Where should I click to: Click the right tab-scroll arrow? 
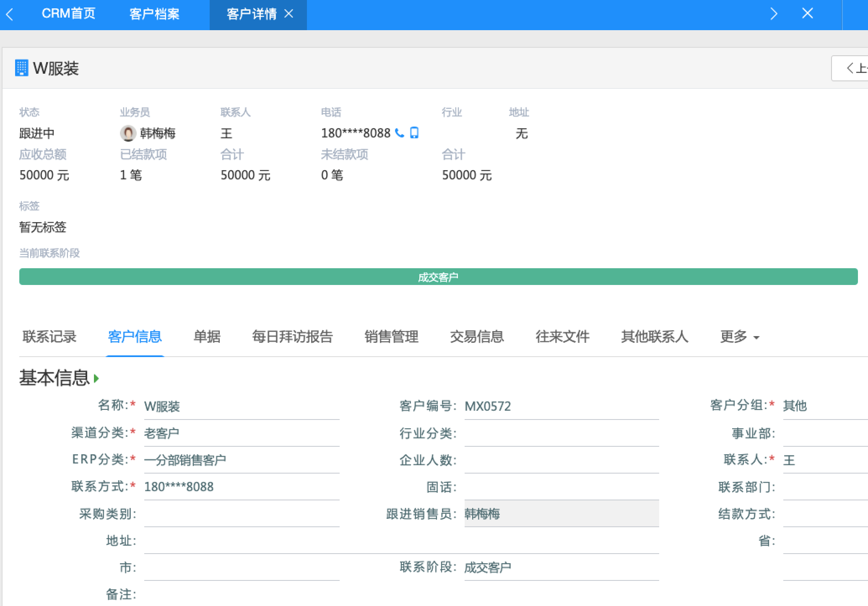tap(774, 14)
